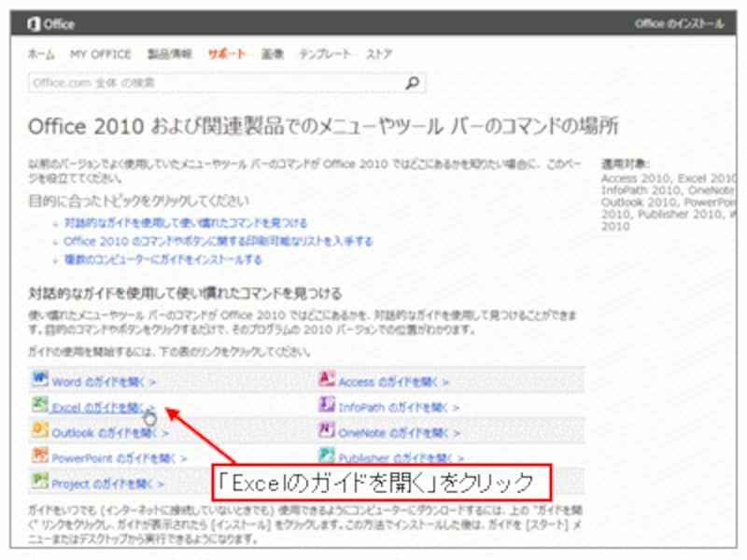
Task: Click the InfoPath application icon
Action: 327,404
